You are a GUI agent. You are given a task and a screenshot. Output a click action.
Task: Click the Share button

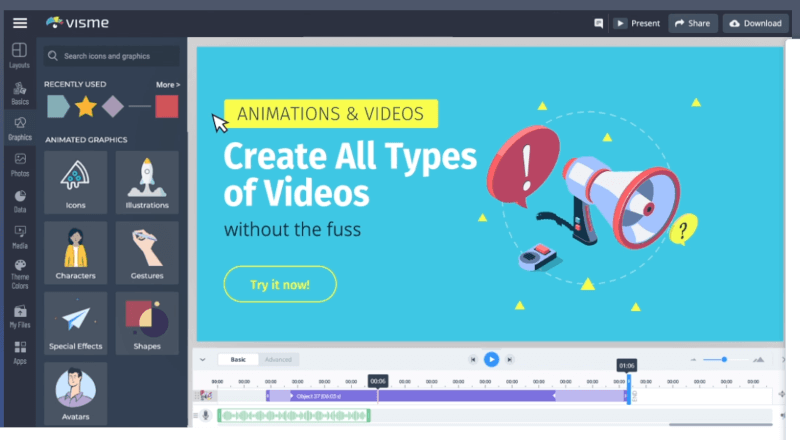click(691, 23)
